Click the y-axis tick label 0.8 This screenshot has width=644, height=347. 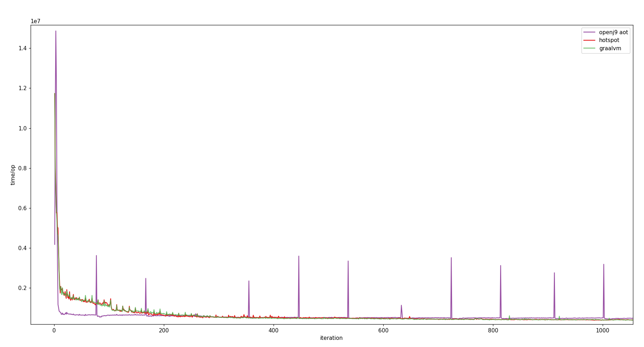coord(22,168)
